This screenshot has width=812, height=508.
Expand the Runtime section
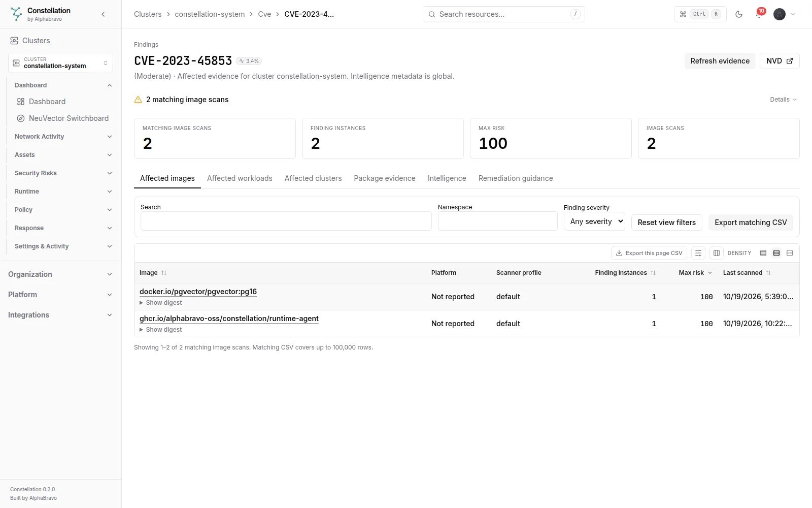coord(63,192)
